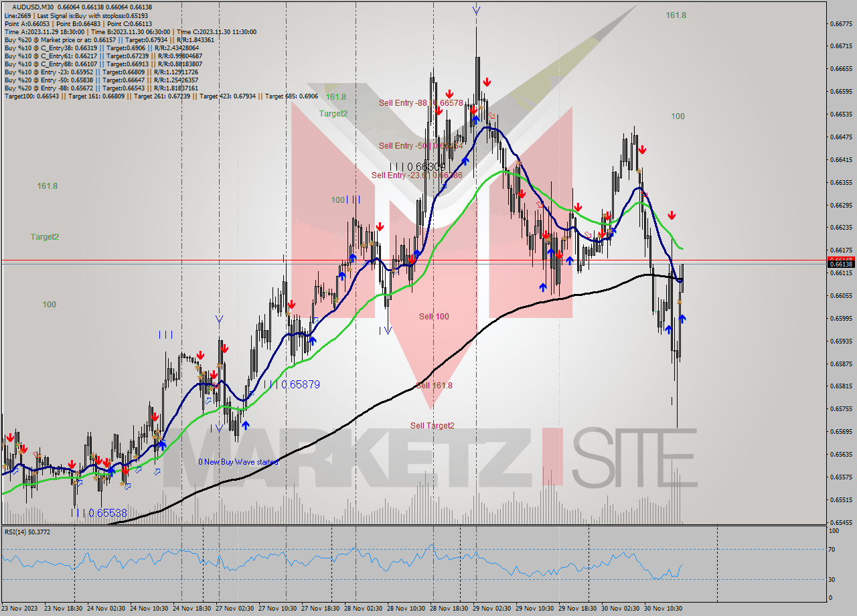Click the green 'Target2' label left side

point(45,236)
